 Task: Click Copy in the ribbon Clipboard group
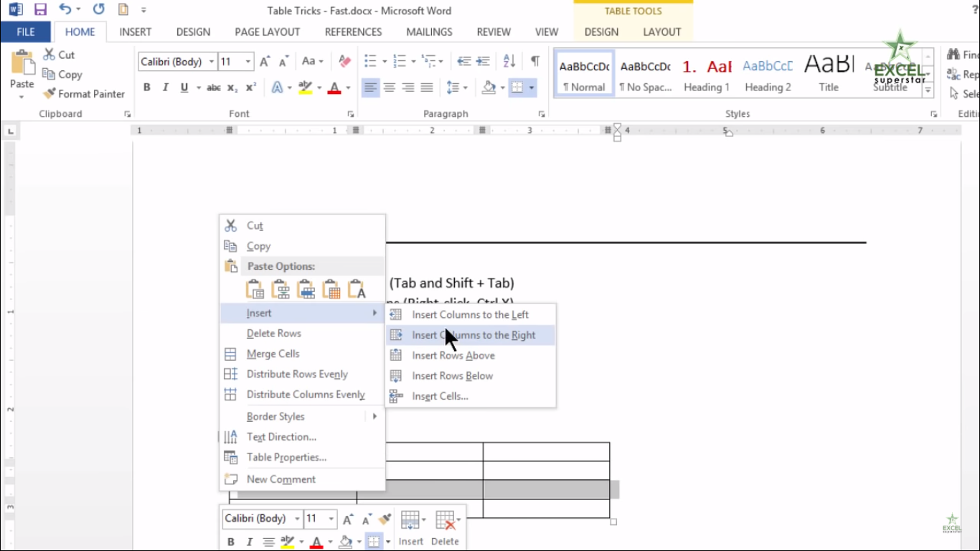pos(62,75)
